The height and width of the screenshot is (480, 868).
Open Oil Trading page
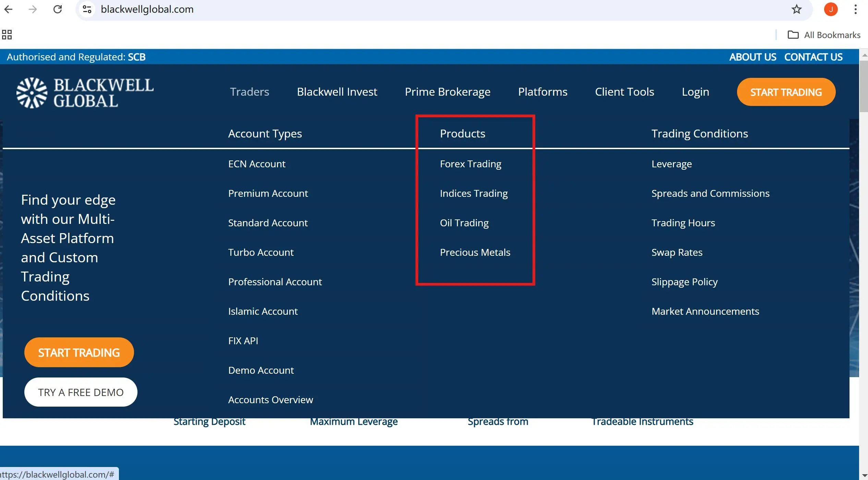(x=464, y=223)
